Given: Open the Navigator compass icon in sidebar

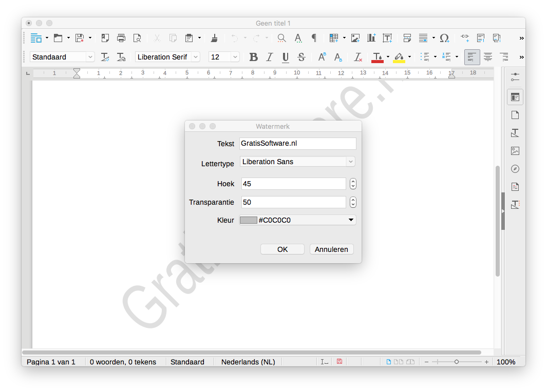Looking at the screenshot, I should pos(515,169).
